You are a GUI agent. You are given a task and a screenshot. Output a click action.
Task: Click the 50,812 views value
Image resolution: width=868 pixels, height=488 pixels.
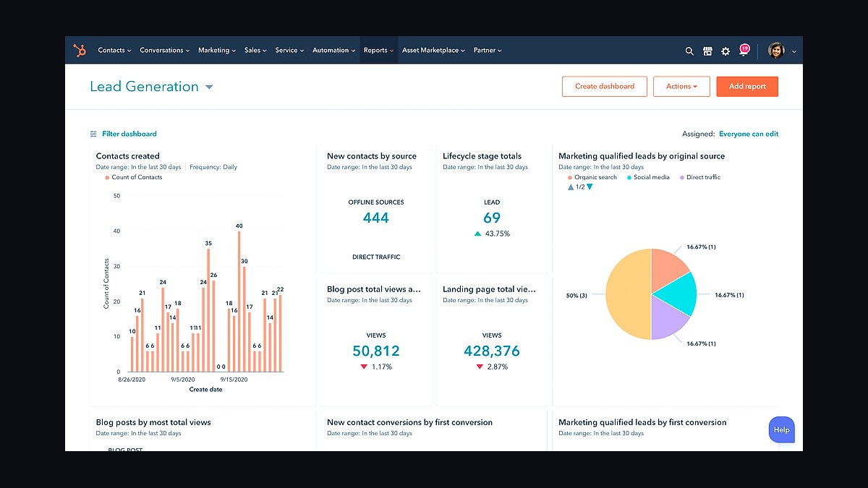tap(376, 351)
